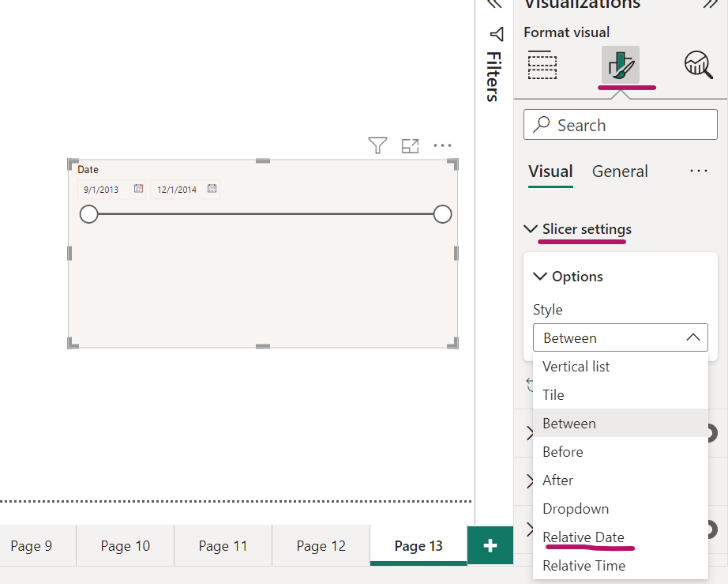Click the 9/1/2013 start date field
Screen dimensions: 728x584
(x=111, y=189)
